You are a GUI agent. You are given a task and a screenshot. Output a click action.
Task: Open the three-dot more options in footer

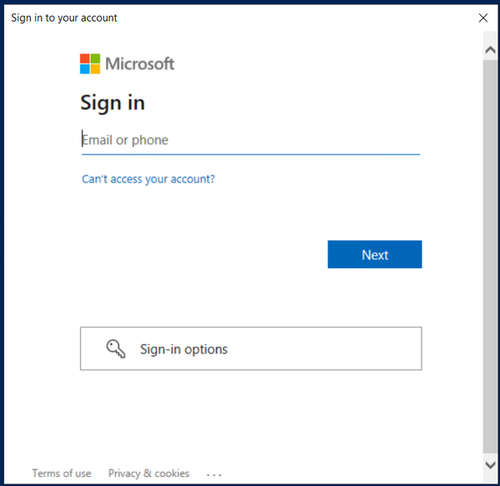coord(214,474)
